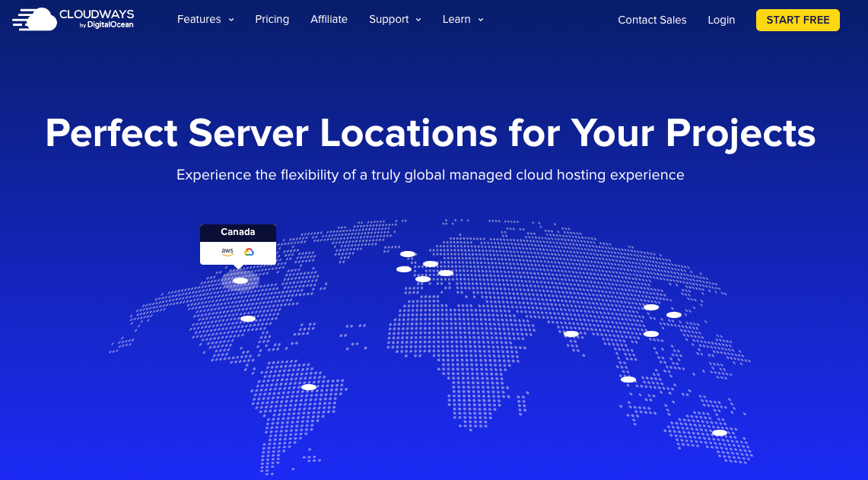The height and width of the screenshot is (480, 868).
Task: Select the India server marker
Action: pyautogui.click(x=571, y=334)
